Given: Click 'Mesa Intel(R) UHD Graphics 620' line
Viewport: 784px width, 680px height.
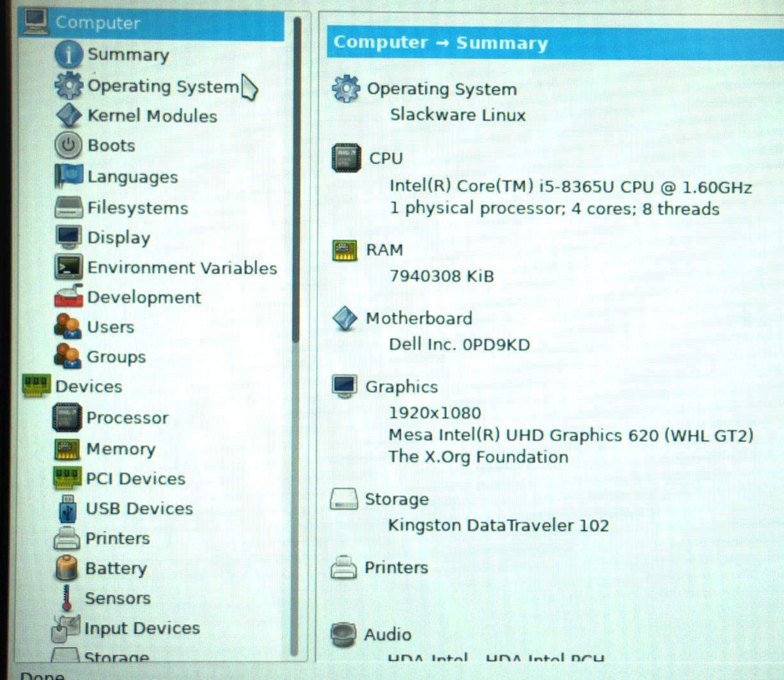Looking at the screenshot, I should [571, 436].
